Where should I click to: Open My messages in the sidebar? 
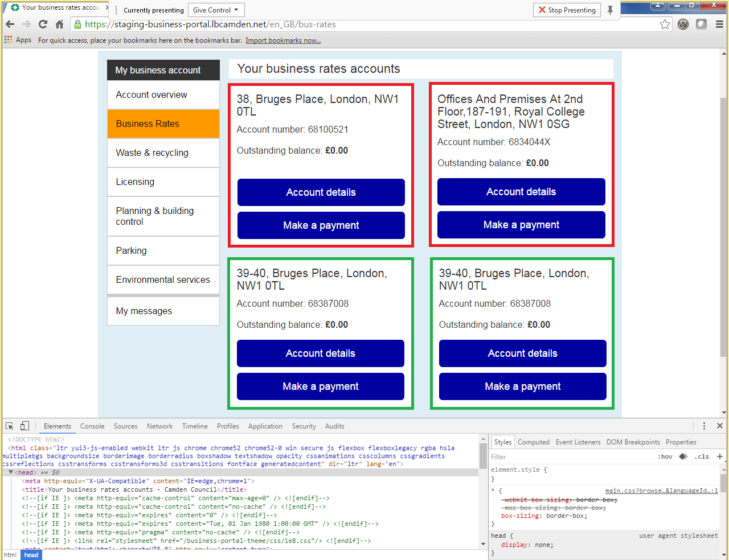click(163, 311)
